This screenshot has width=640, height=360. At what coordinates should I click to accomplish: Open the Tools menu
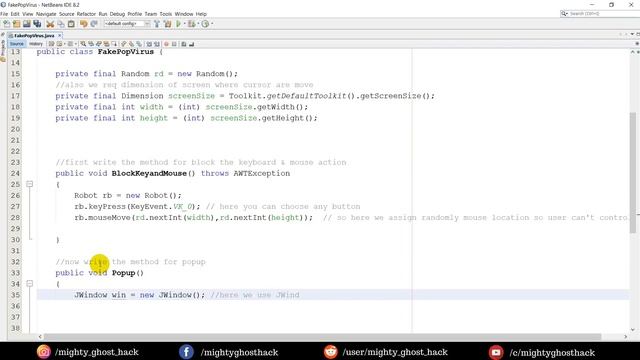tap(166, 14)
